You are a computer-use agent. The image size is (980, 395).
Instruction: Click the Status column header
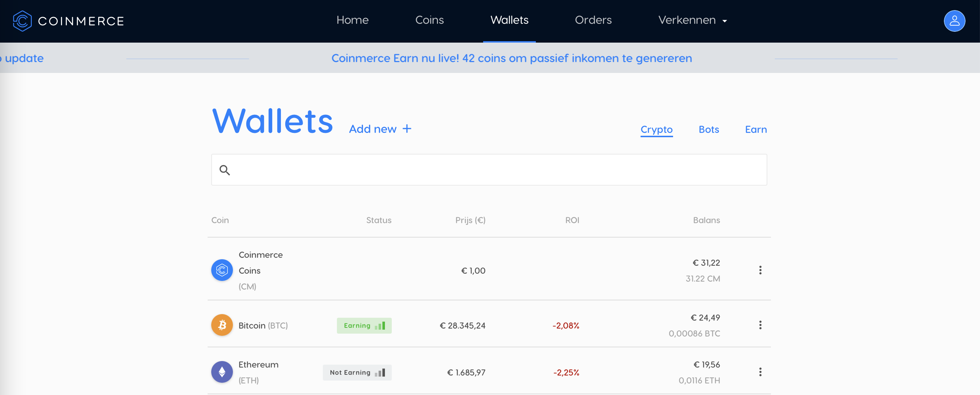[378, 220]
